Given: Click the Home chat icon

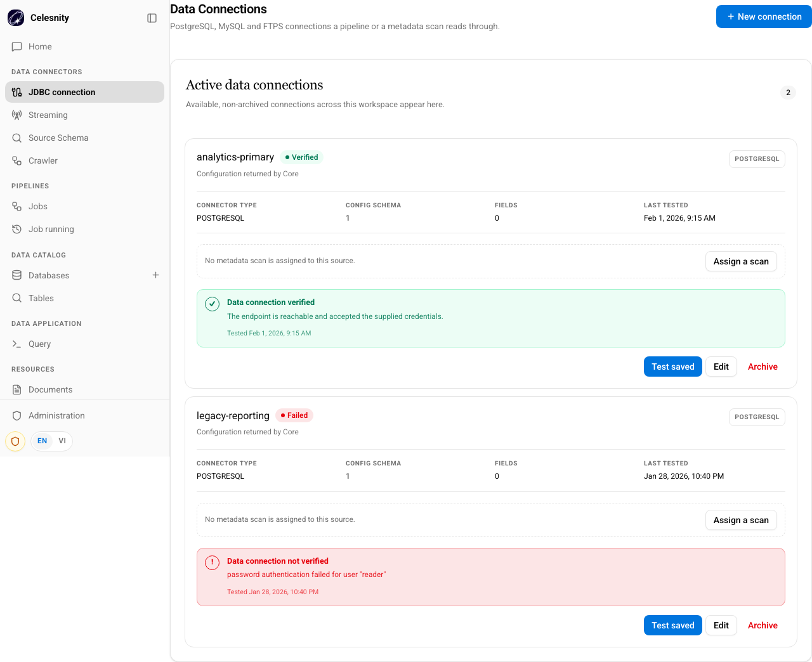Looking at the screenshot, I should click(x=17, y=46).
